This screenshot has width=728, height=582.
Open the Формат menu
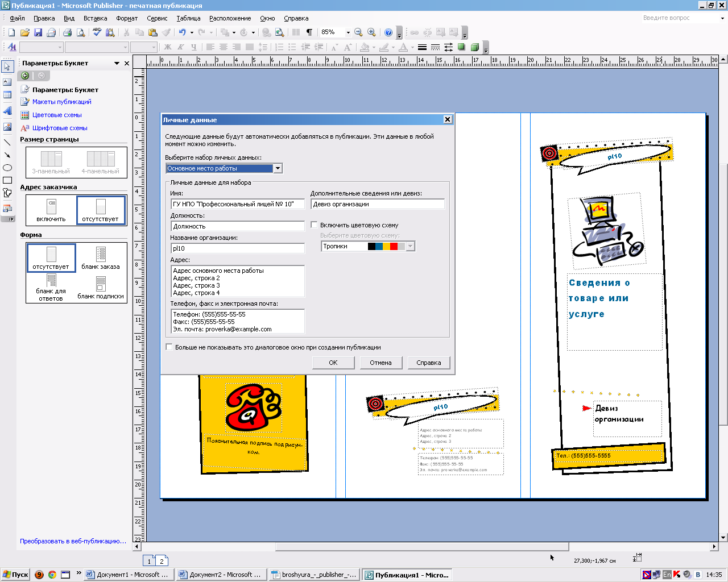[127, 18]
